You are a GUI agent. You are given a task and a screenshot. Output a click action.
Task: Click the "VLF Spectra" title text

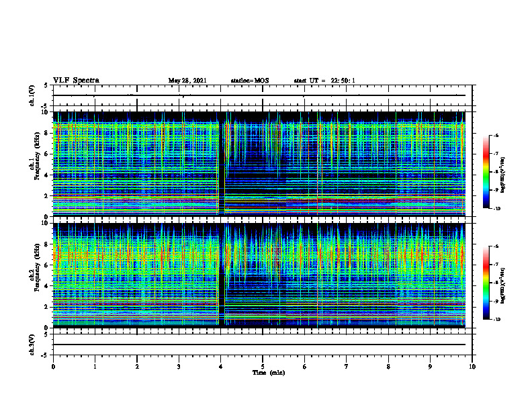(76, 81)
